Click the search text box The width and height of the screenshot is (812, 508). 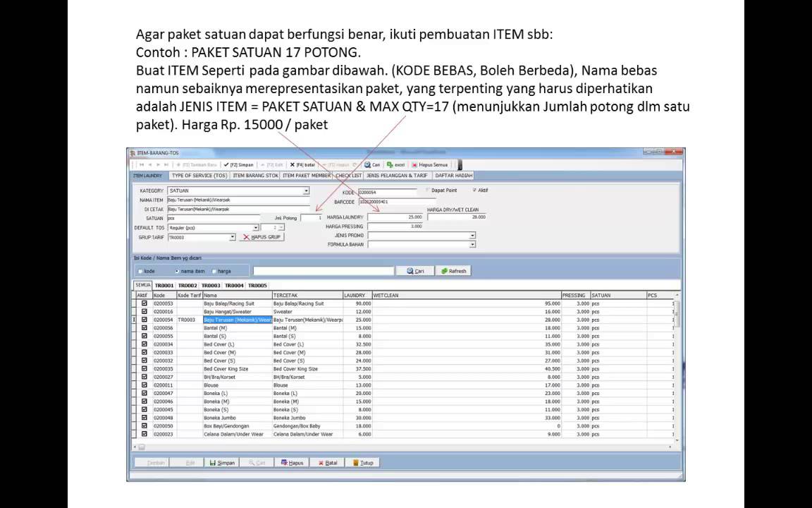pos(323,271)
